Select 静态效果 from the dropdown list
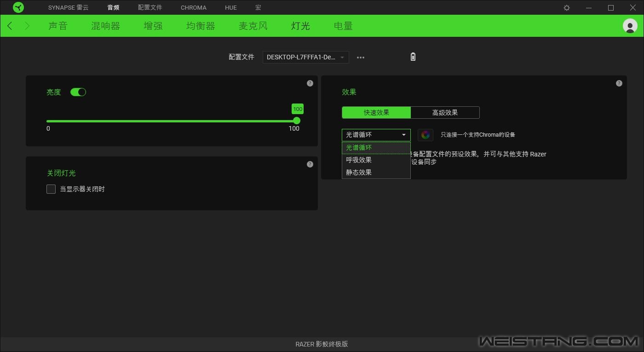Screen dimensions: 644x352 376,173
